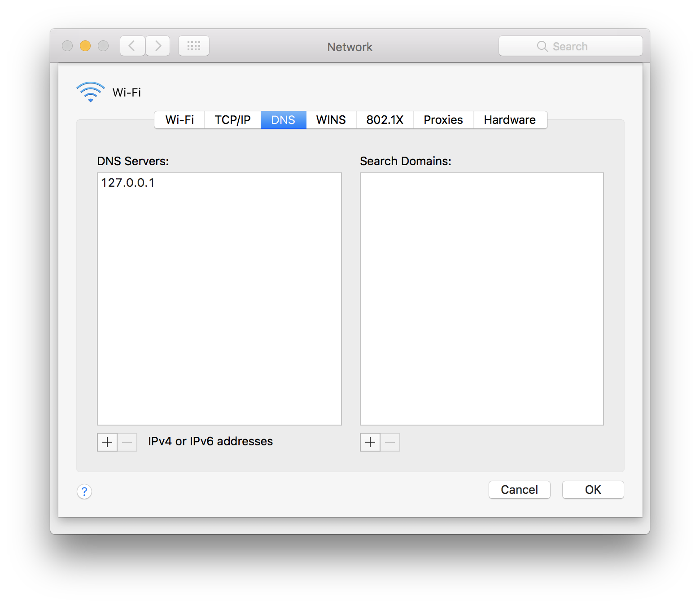
Task: Switch to the Wi-Fi tab
Action: (x=179, y=120)
